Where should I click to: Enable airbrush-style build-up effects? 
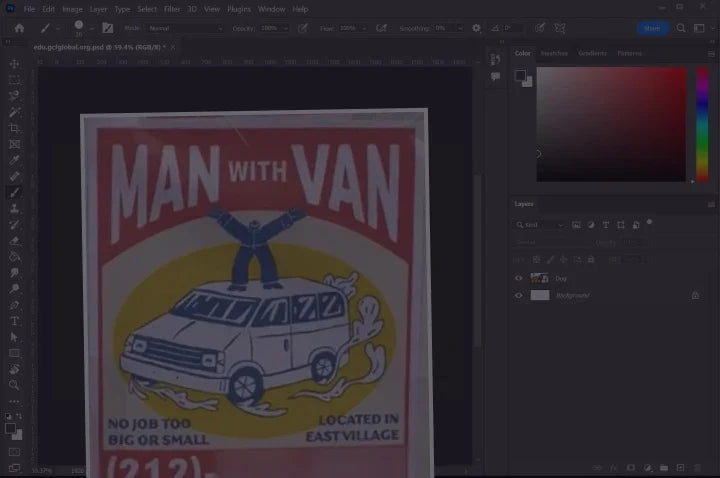click(x=381, y=28)
